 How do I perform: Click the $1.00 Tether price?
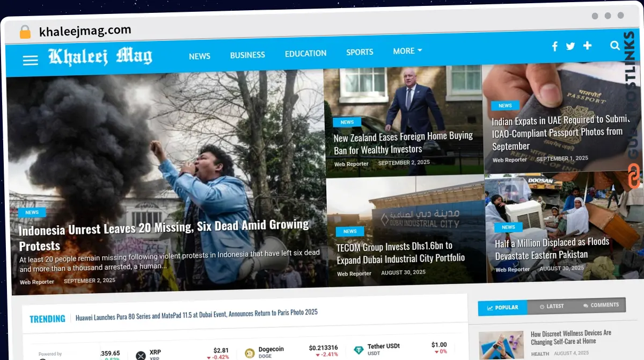pyautogui.click(x=439, y=345)
